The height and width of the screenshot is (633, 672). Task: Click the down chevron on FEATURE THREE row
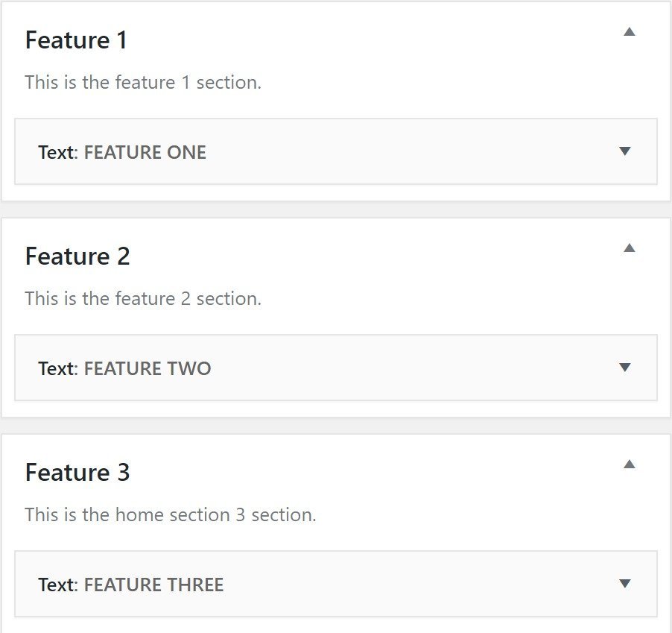pyautogui.click(x=624, y=585)
